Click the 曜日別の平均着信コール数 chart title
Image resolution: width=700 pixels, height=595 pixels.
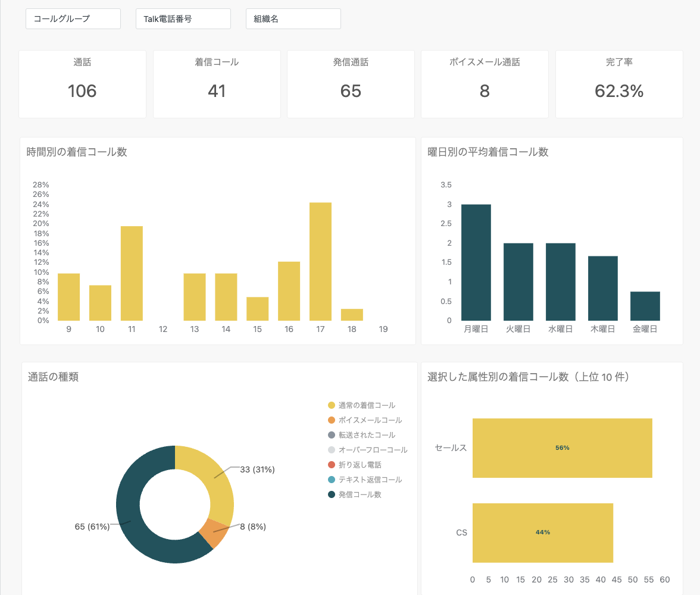[x=488, y=152]
